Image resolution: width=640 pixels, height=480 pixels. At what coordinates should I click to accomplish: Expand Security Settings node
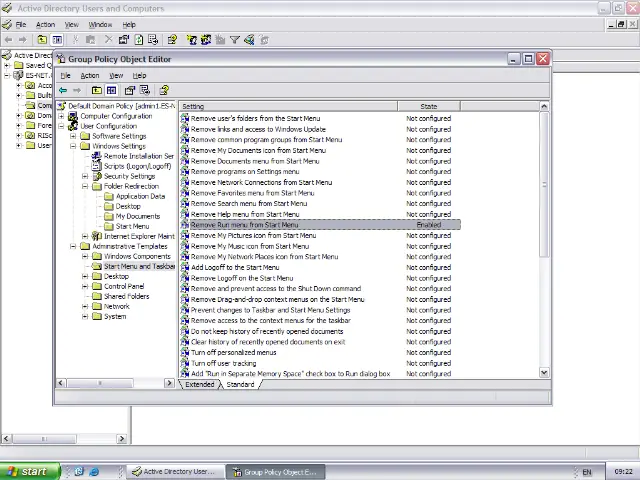(x=85, y=176)
